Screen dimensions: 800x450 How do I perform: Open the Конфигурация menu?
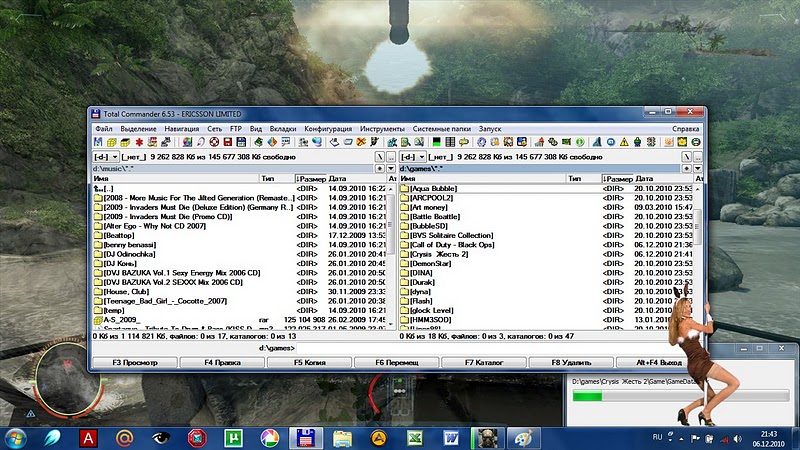point(328,129)
